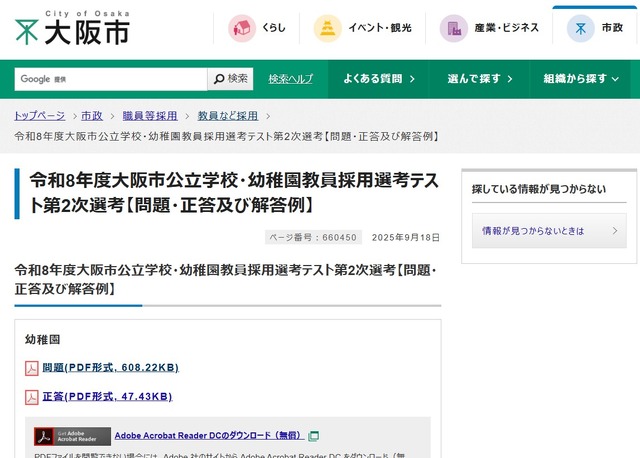Select the イベント・観光 navigation tab

pyautogui.click(x=362, y=28)
